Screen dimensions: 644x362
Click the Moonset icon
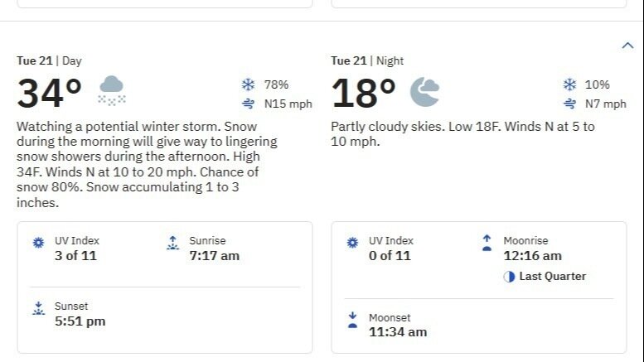[352, 320]
